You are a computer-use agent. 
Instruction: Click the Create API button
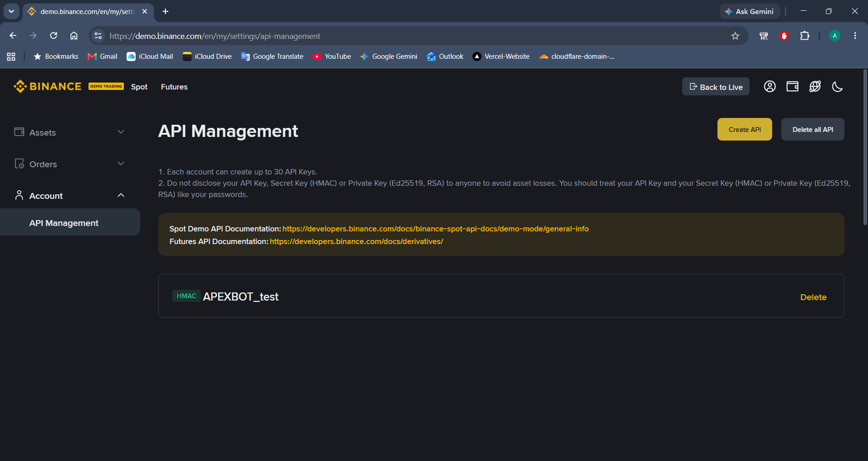745,129
